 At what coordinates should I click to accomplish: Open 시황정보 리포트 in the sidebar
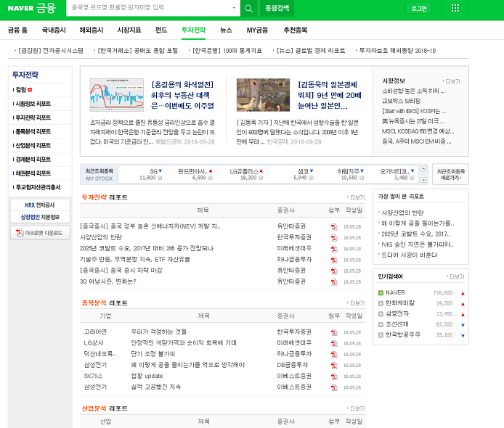coord(33,104)
